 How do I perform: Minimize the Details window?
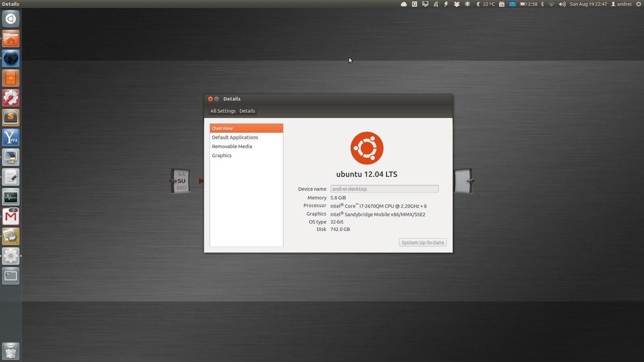(217, 99)
